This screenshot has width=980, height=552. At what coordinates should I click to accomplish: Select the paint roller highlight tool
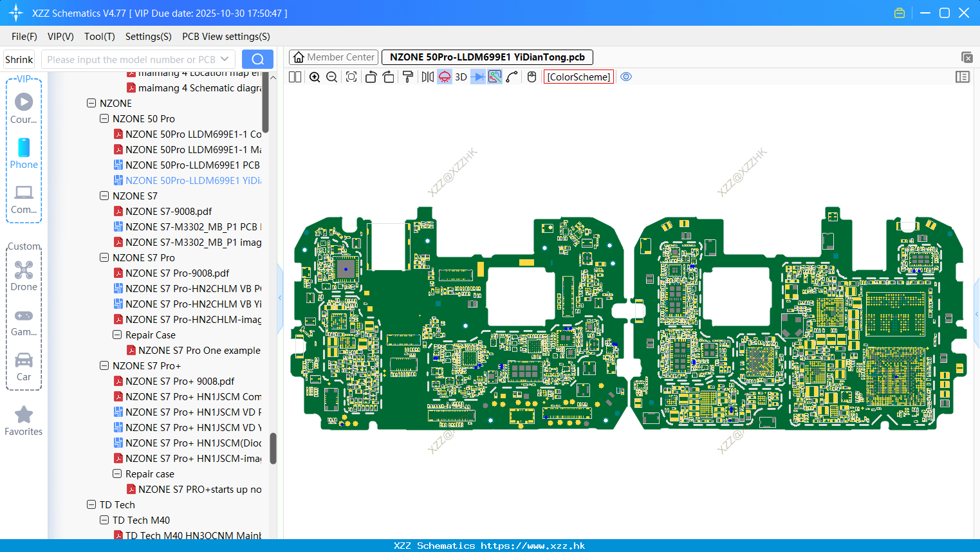click(408, 77)
